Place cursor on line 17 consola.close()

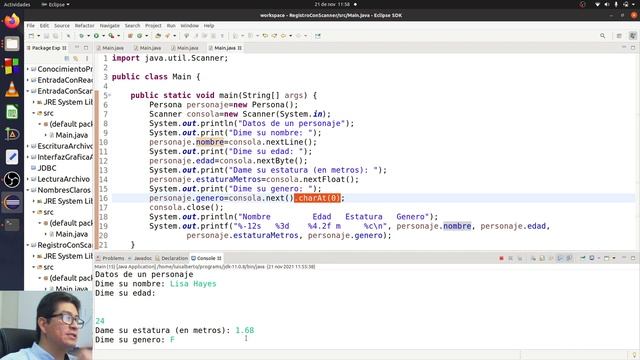tap(186, 207)
